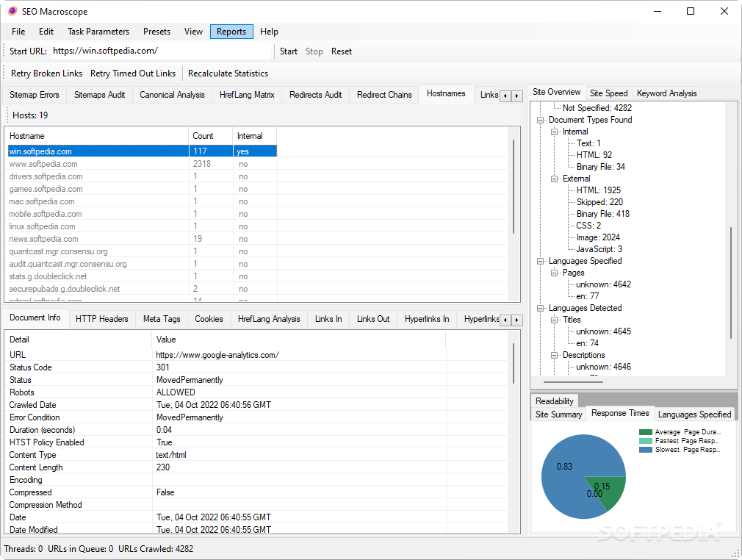
Task: Click the SEO Macroscope app icon
Action: (x=12, y=11)
